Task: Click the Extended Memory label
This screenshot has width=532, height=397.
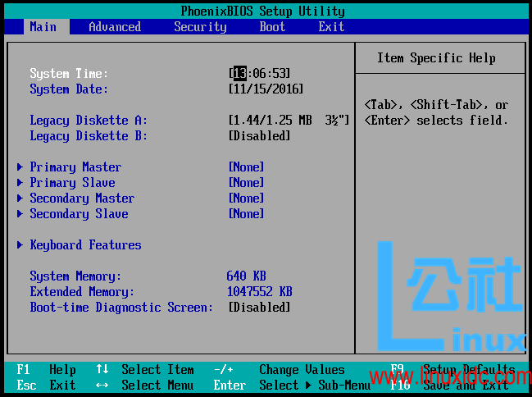Action: [82, 292]
